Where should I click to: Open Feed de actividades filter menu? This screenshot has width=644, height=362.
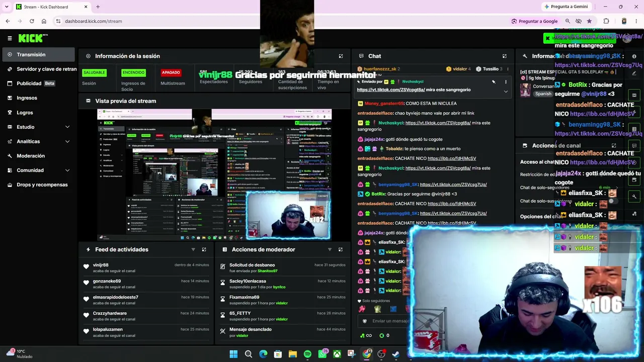(193, 249)
